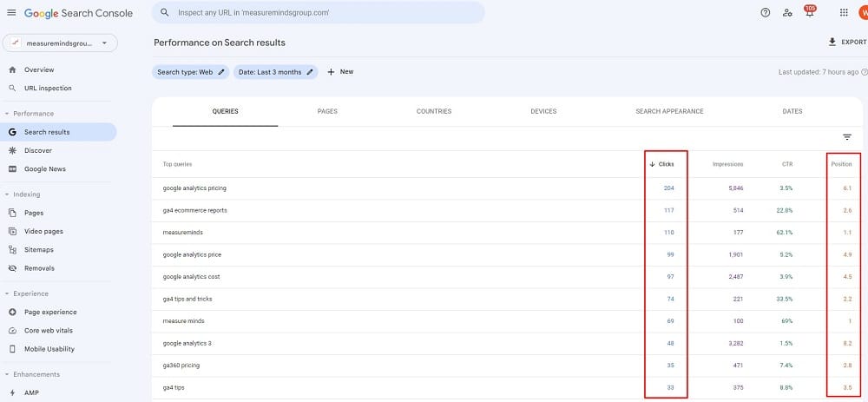This screenshot has width=868, height=402.
Task: Click the table filter rows icon
Action: 847,137
